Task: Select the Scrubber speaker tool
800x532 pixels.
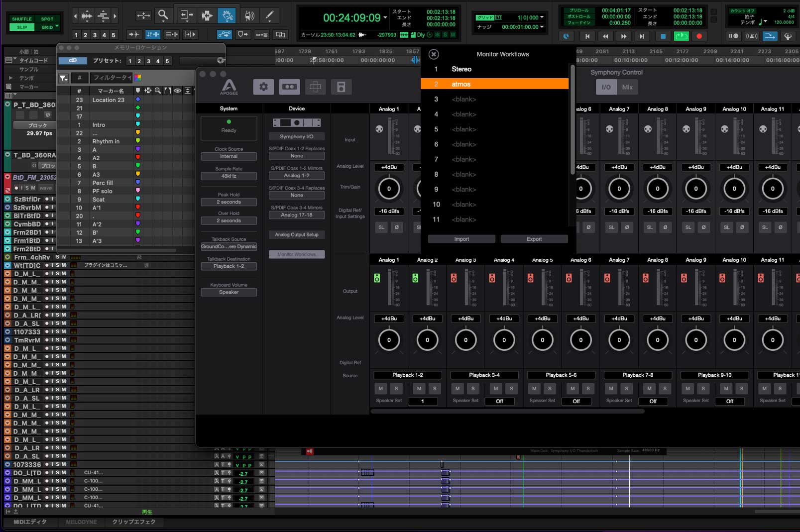Action: (x=249, y=15)
